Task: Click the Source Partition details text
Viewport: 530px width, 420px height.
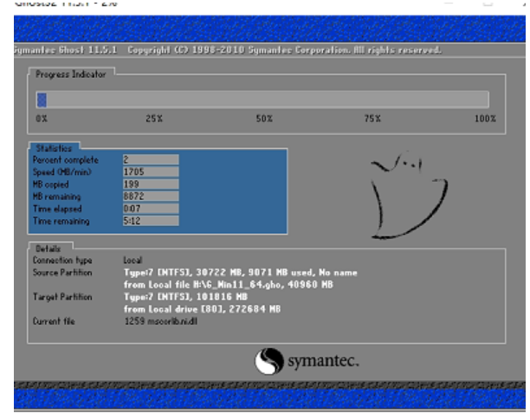Action: [x=240, y=272]
